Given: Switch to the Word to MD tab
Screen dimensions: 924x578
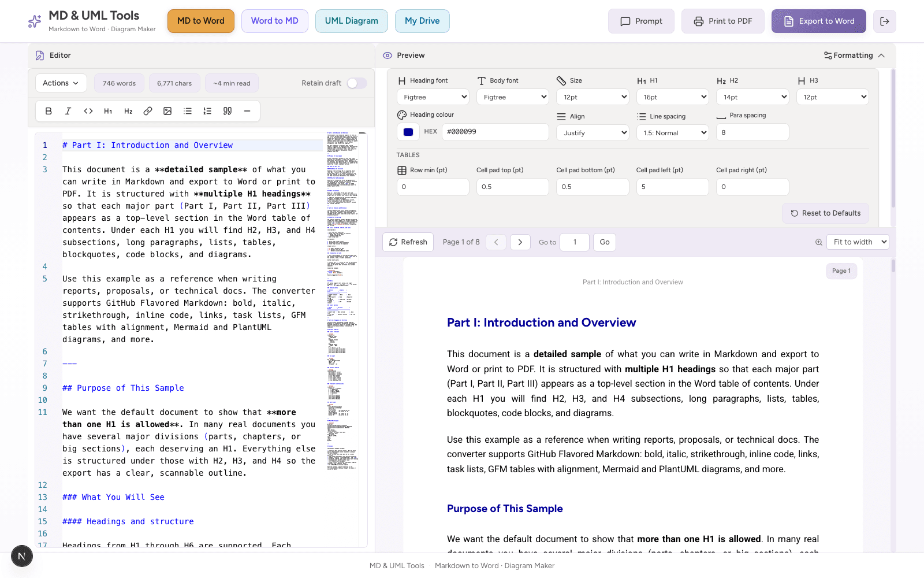Looking at the screenshot, I should pyautogui.click(x=275, y=21).
